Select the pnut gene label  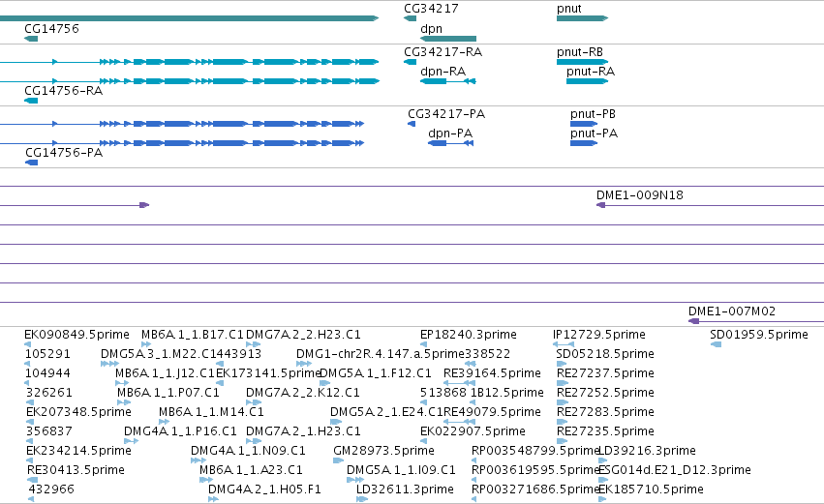569,9
